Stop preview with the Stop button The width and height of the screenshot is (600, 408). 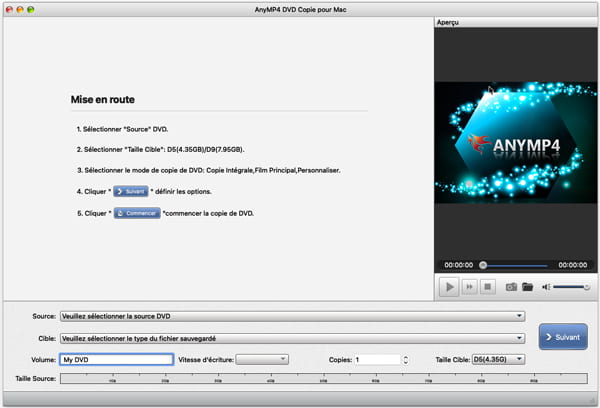488,287
